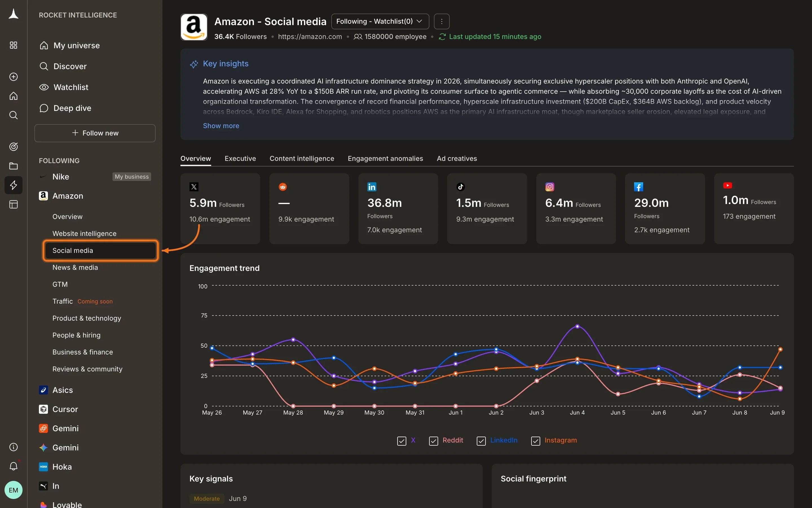Click the Follow new button

click(95, 133)
